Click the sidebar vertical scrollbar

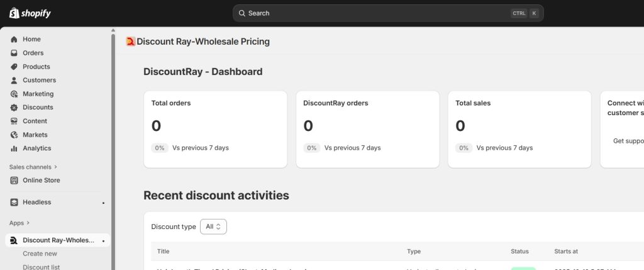click(113, 151)
